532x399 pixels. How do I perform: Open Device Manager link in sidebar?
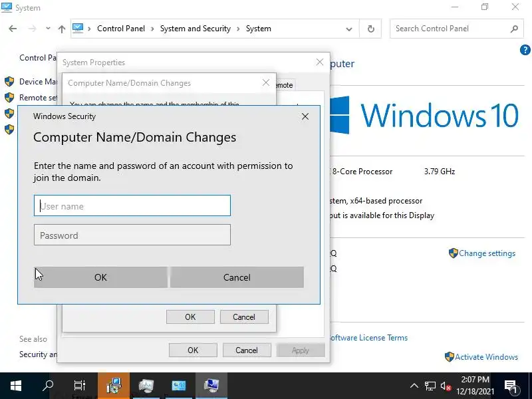click(38, 81)
